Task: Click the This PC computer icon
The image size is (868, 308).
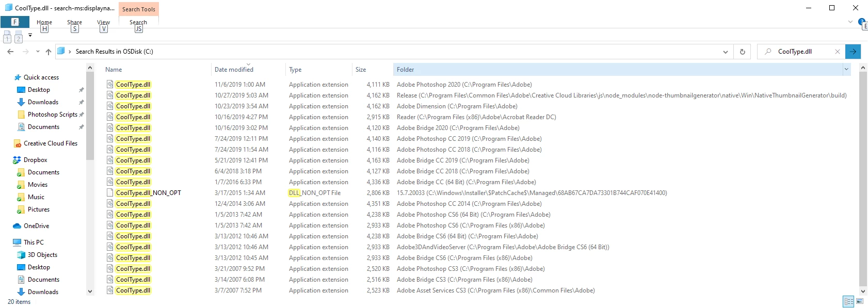Action: point(17,242)
